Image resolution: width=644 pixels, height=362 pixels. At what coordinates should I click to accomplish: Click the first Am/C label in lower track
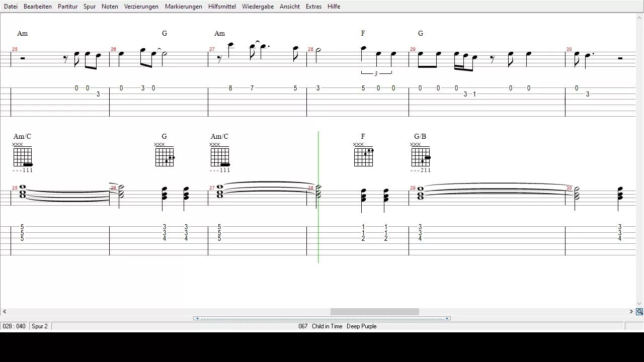[22, 136]
